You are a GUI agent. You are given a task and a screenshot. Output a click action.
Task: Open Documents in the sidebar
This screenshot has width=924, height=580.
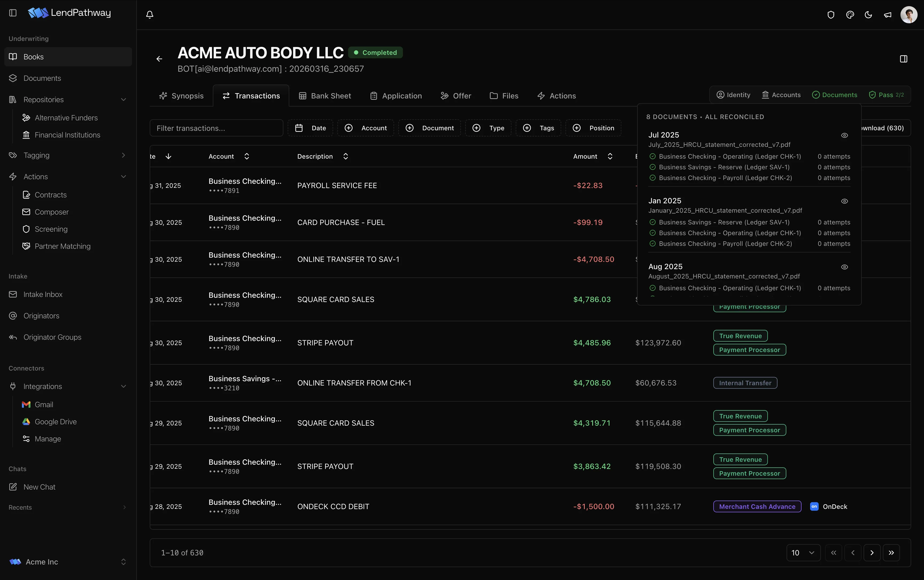tap(68, 78)
